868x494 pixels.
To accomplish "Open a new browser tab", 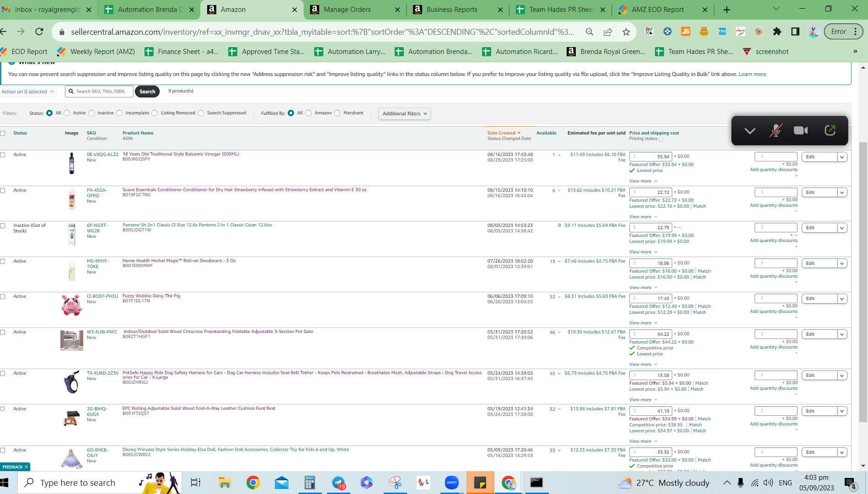I will 727,10.
